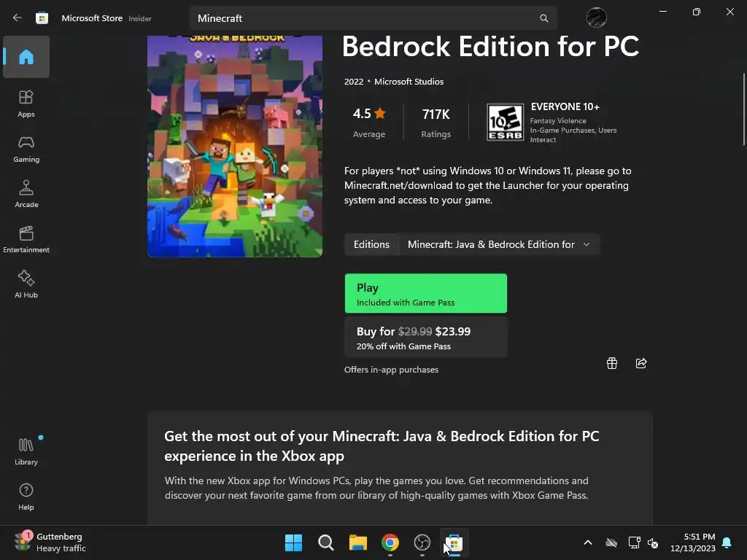The image size is (747, 560).
Task: Click the vertical page scrollbar
Action: (x=743, y=109)
